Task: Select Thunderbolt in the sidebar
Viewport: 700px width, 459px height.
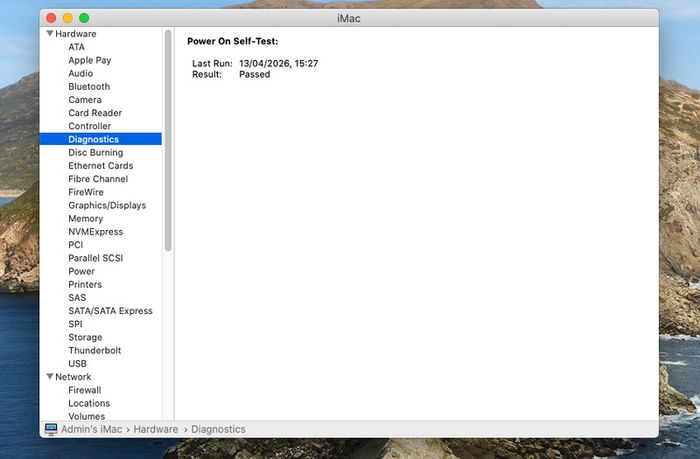Action: [x=95, y=351]
